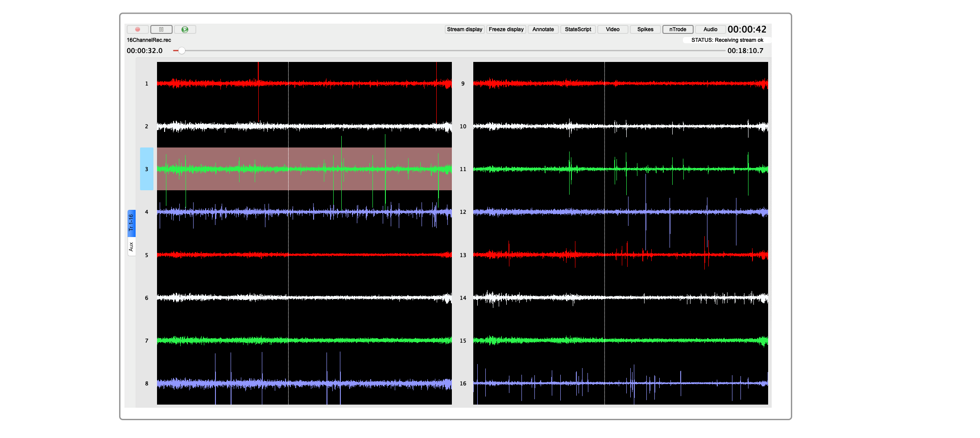Click the highlighted green channel 3 trace
The image size is (980, 438).
coord(304,169)
